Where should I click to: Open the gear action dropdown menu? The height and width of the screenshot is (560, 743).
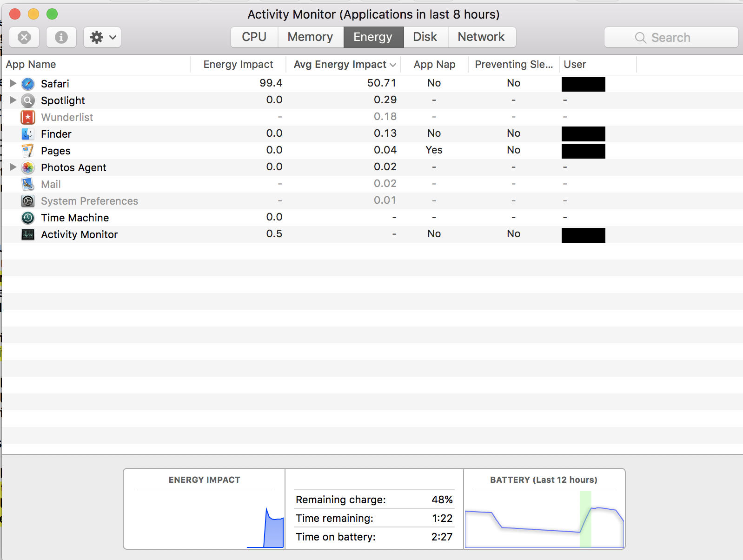(x=102, y=37)
